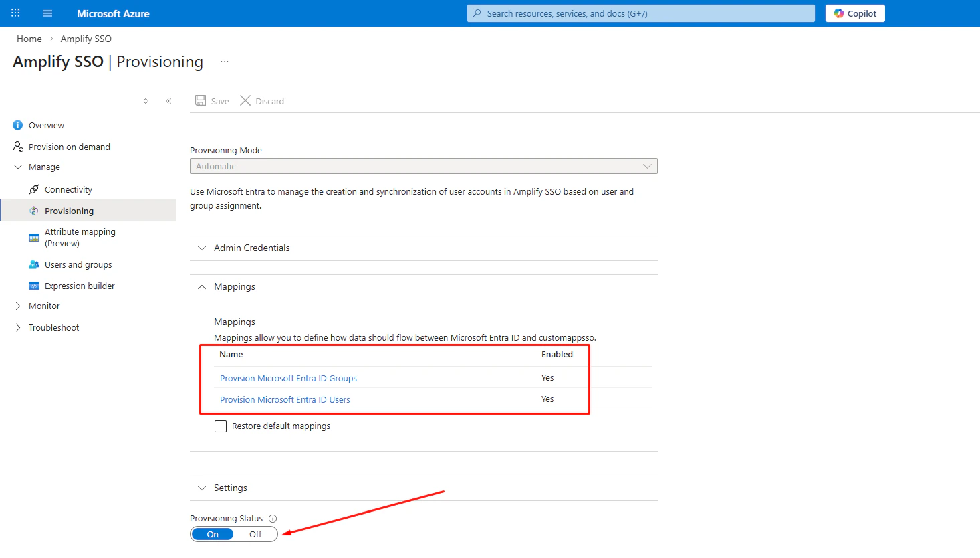Expand the Troubleshoot section chevron
Image resolution: width=980 pixels, height=558 pixels.
point(18,327)
